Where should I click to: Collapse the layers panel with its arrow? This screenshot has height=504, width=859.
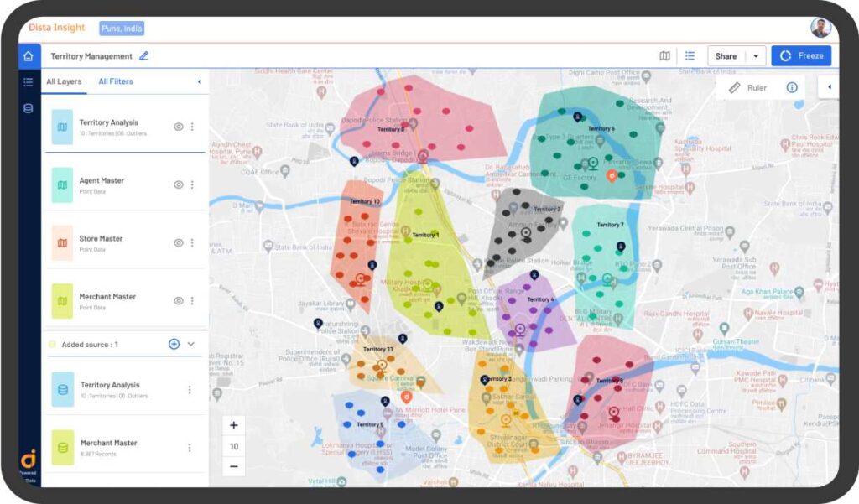(x=200, y=81)
